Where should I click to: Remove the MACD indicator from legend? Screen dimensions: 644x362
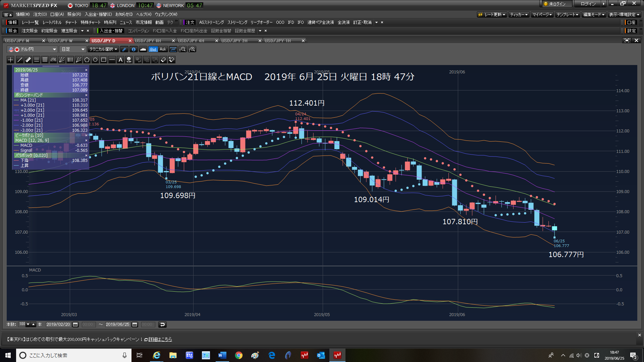click(x=86, y=140)
